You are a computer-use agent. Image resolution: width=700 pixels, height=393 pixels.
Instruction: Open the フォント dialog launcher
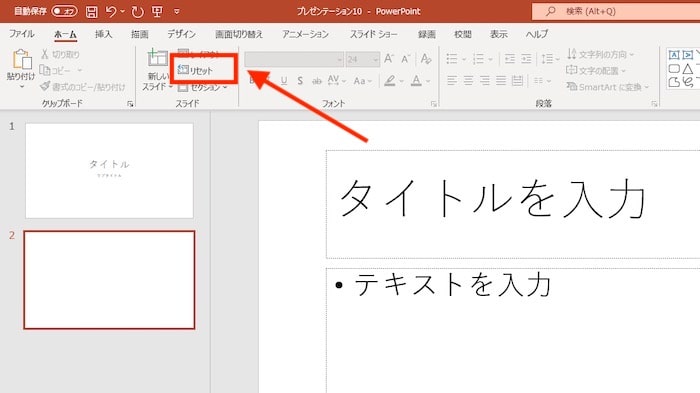pyautogui.click(x=433, y=104)
